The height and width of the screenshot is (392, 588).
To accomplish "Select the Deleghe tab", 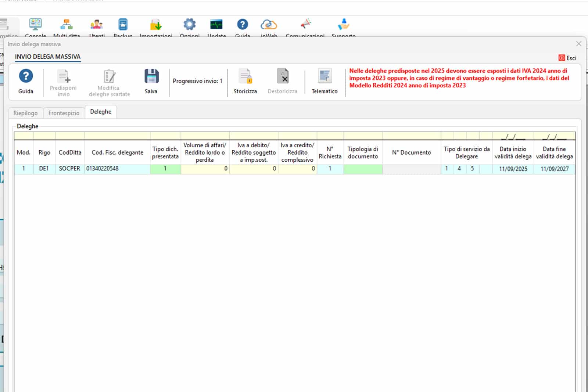I will point(101,112).
